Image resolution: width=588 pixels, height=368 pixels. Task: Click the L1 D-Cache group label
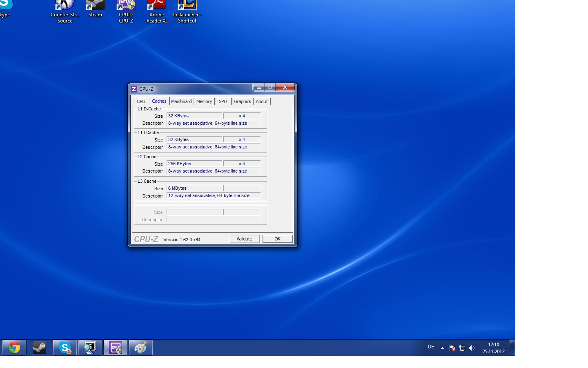[149, 109]
